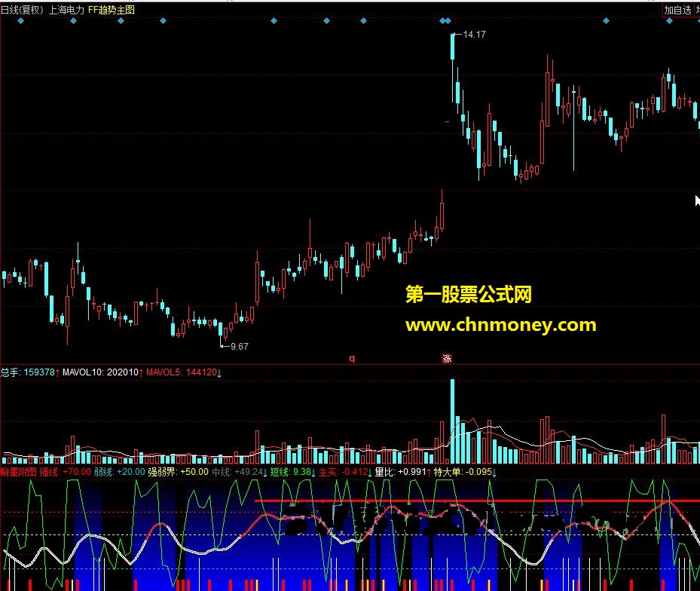Click the diamond marker under 日线(复权)
Screen dimensions: 700x591
click(x=20, y=21)
